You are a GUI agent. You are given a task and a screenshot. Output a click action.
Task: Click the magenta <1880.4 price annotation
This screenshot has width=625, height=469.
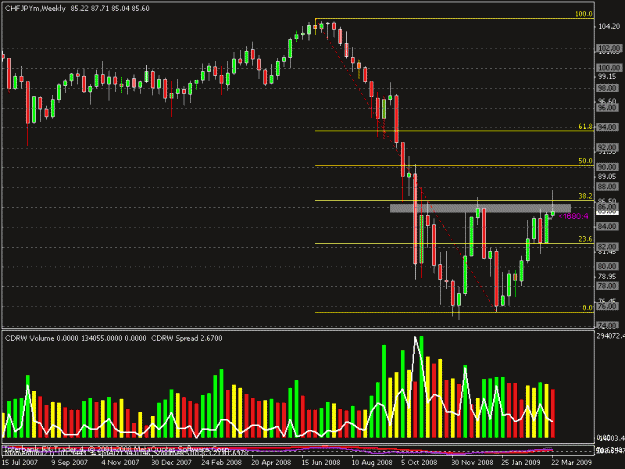tap(574, 216)
